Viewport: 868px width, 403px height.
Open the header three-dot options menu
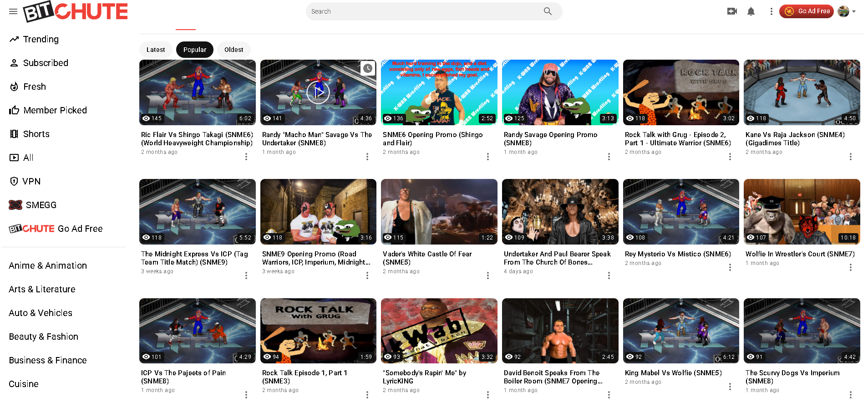(x=771, y=11)
